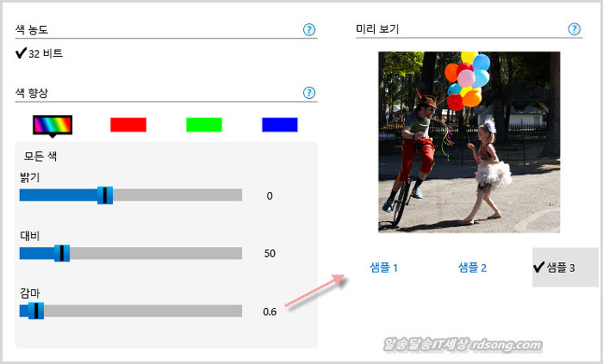Switch preview to 샘플 1
Viewport: 603px width, 364px height.
click(x=383, y=268)
